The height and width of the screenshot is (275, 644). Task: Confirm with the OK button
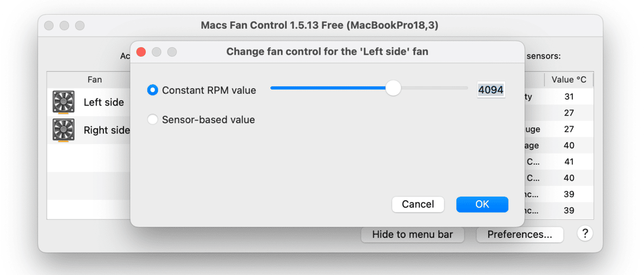pos(482,204)
